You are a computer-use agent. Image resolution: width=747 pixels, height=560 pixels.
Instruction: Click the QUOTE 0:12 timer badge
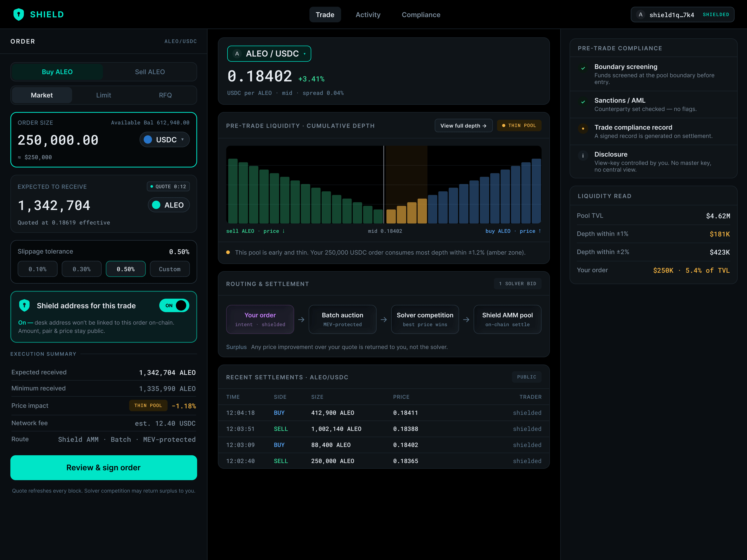pos(168,187)
